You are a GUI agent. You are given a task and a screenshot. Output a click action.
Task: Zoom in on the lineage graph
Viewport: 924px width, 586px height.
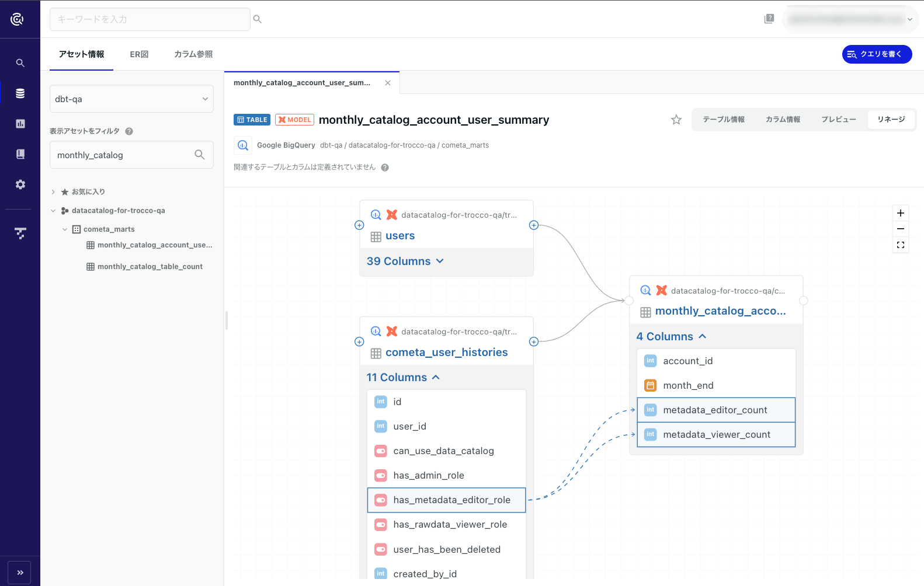click(901, 213)
